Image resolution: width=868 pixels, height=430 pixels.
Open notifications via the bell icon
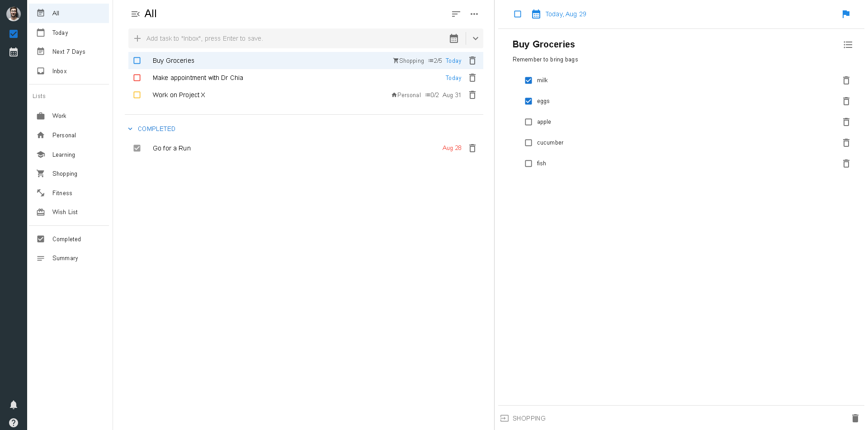coord(14,405)
